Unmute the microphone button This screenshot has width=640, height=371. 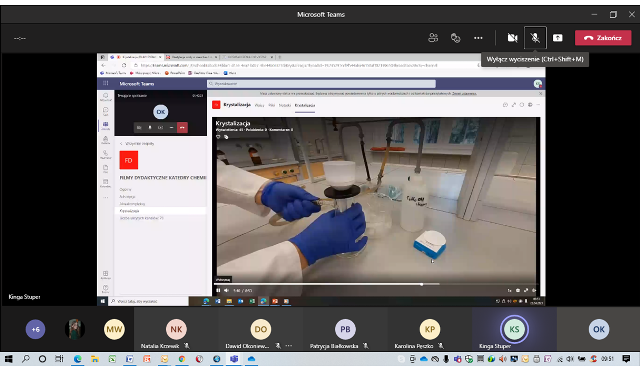[535, 38]
